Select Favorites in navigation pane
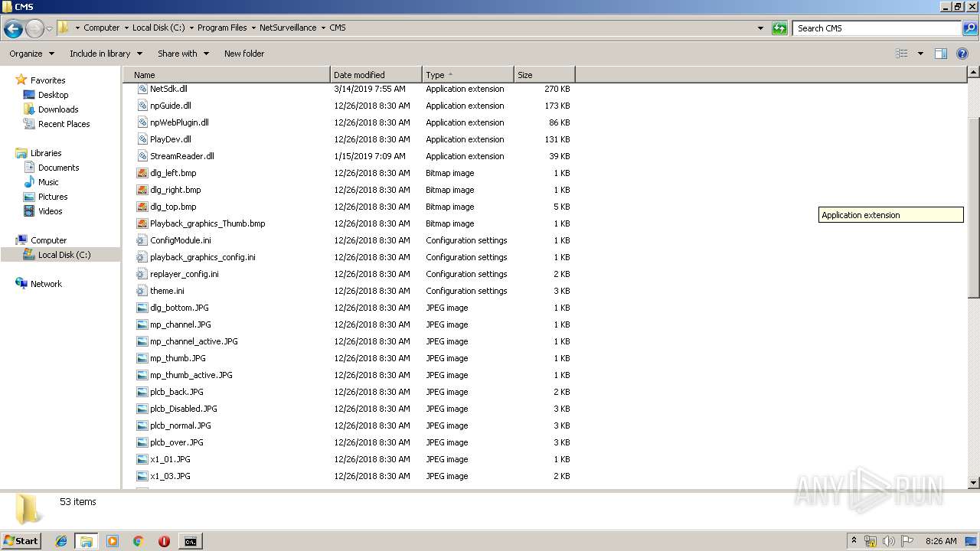 click(47, 80)
